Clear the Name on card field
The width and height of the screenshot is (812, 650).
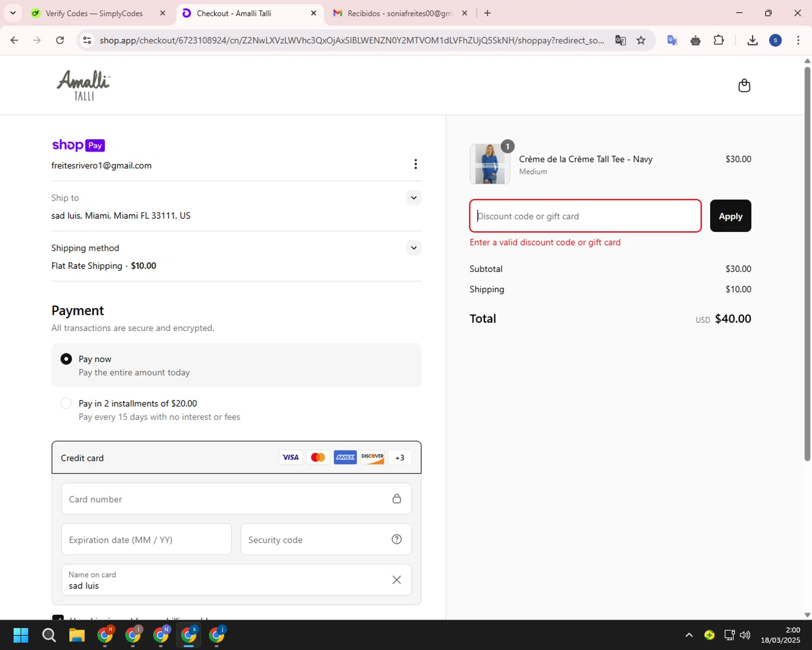tap(397, 580)
